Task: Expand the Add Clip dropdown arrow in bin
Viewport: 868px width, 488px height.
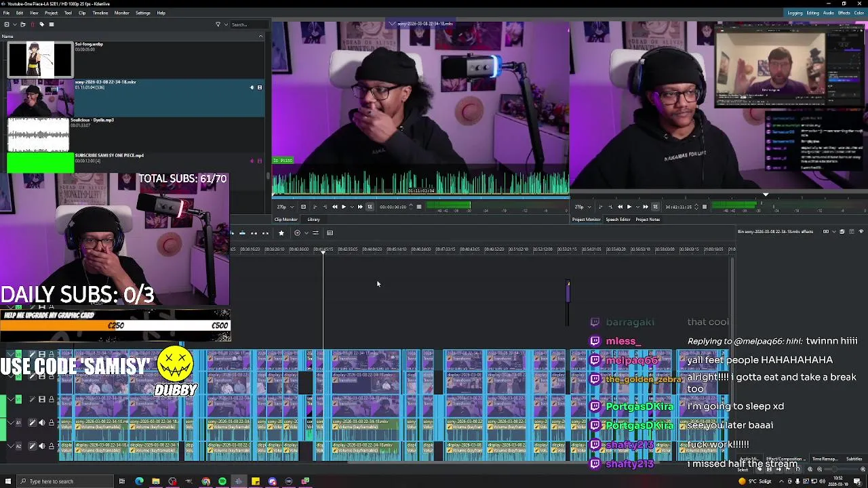Action: click(x=14, y=24)
